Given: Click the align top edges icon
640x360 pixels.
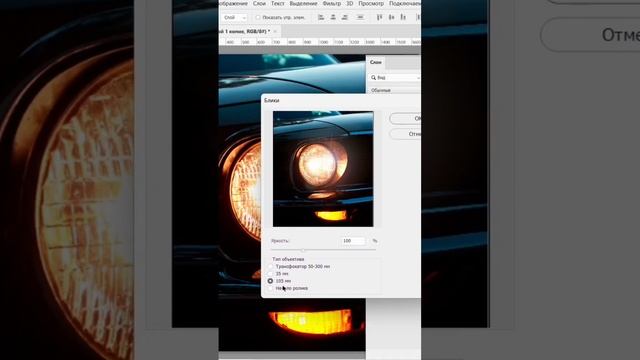Looking at the screenshot, I should [x=379, y=17].
